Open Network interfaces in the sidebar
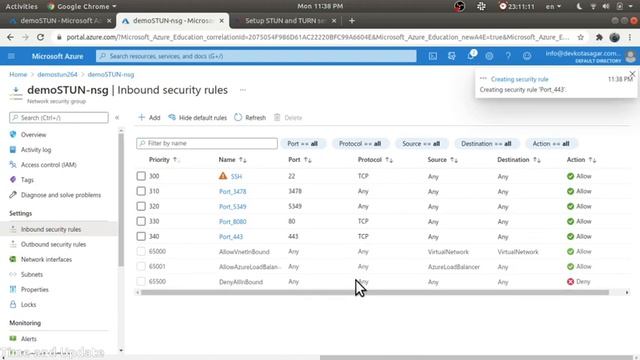640x360 pixels. coord(46,260)
